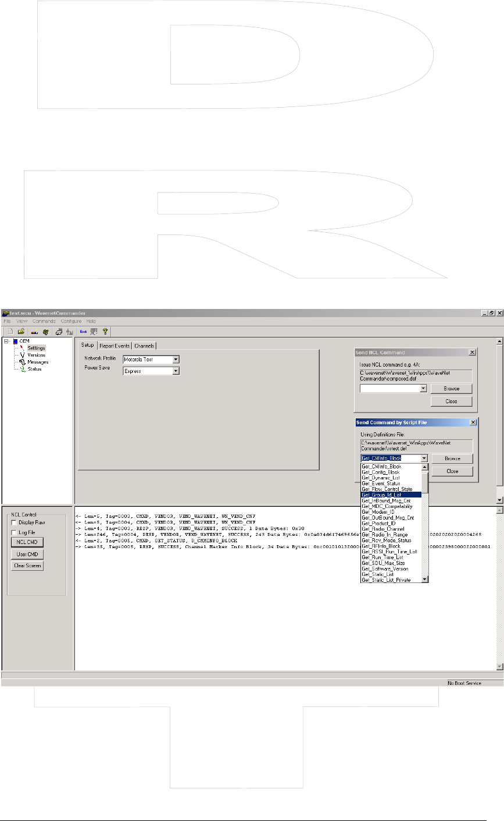Viewport: 504px width, 821px height.
Task: Click the User CMD button
Action: (27, 554)
